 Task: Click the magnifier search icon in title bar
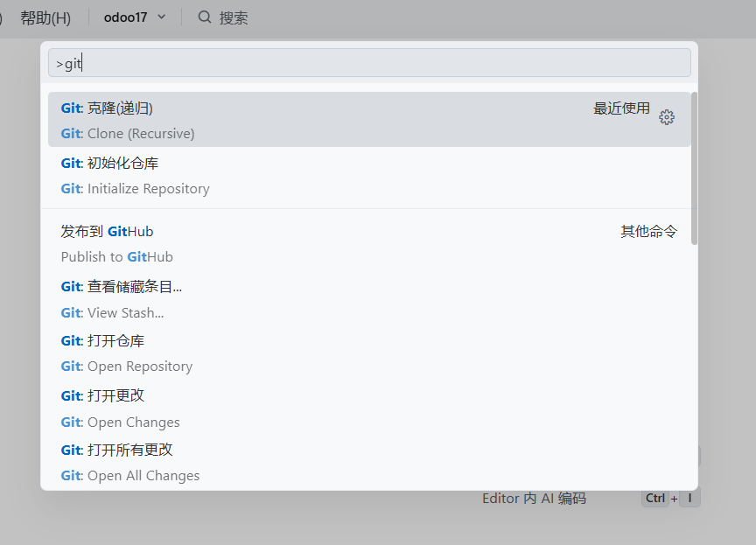[x=205, y=17]
